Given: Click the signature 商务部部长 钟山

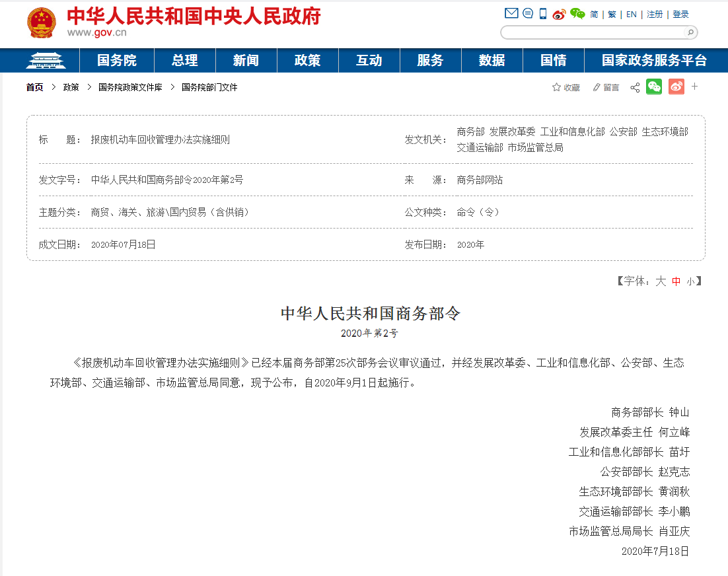Looking at the screenshot, I should click(650, 412).
